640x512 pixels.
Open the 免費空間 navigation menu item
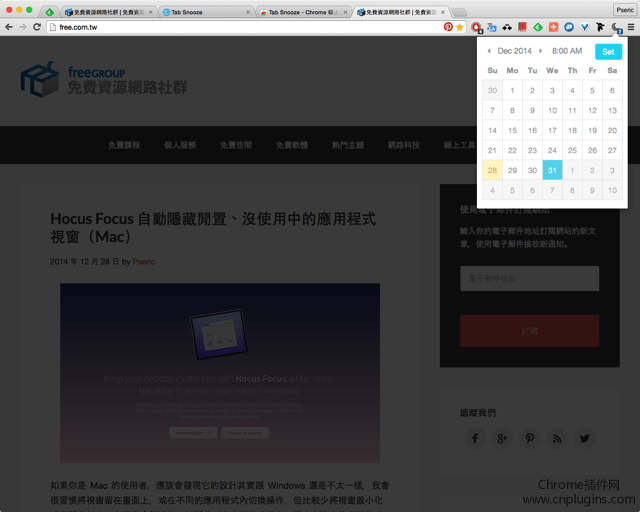pos(236,145)
